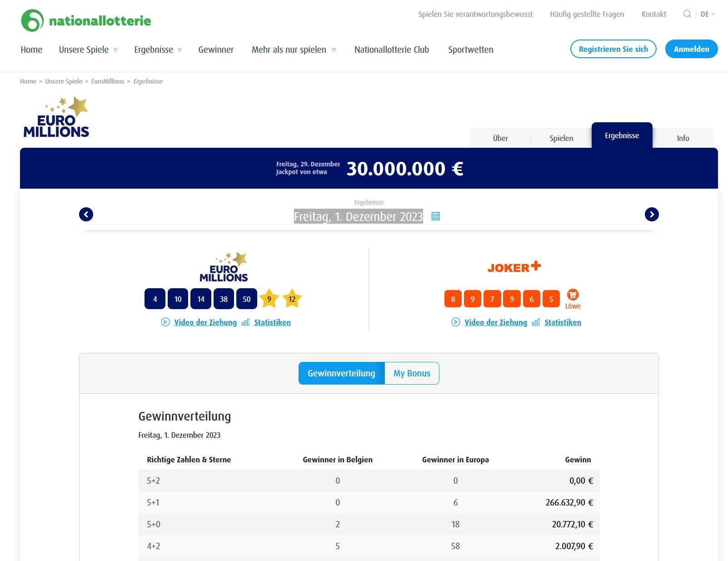Switch to the Über tab

click(x=500, y=138)
